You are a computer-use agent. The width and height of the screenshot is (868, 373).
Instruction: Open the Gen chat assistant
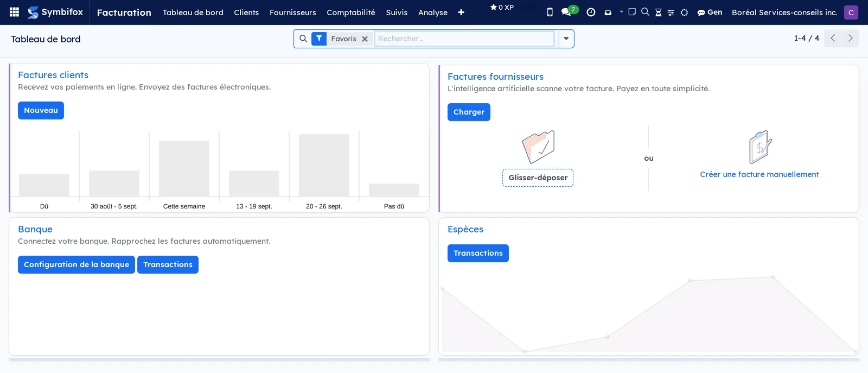[710, 12]
